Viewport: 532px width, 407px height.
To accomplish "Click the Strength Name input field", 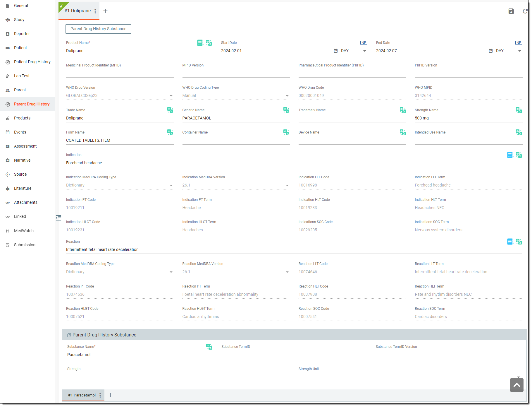I will coord(469,118).
